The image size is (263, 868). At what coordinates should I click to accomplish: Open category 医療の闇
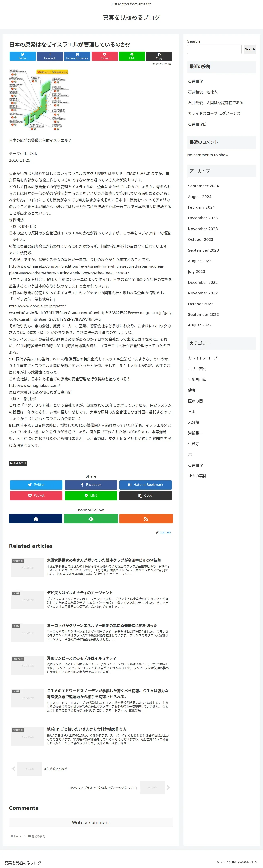pos(196,401)
